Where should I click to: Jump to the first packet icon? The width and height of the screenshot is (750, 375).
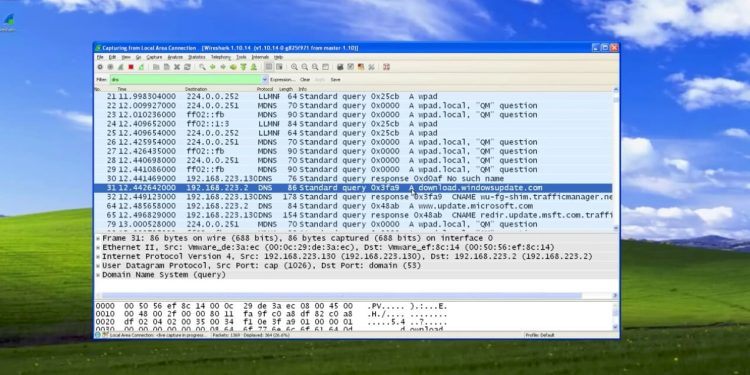pos(243,67)
